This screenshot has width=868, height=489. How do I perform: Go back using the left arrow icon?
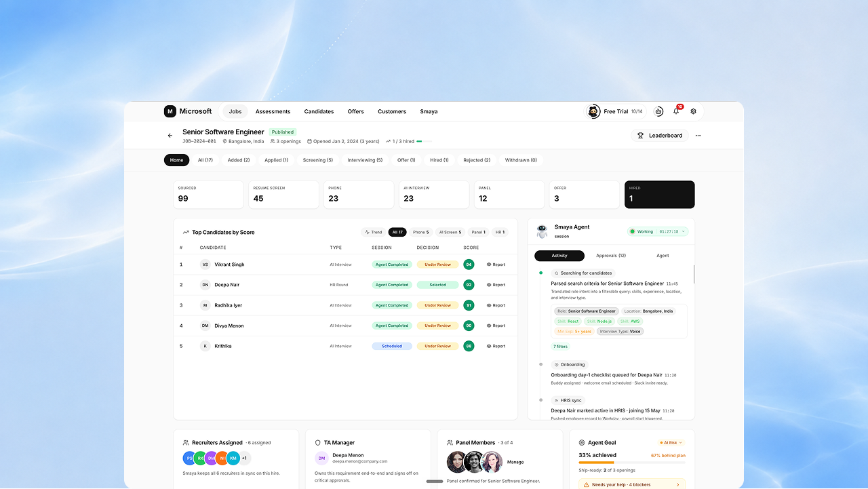click(x=170, y=136)
